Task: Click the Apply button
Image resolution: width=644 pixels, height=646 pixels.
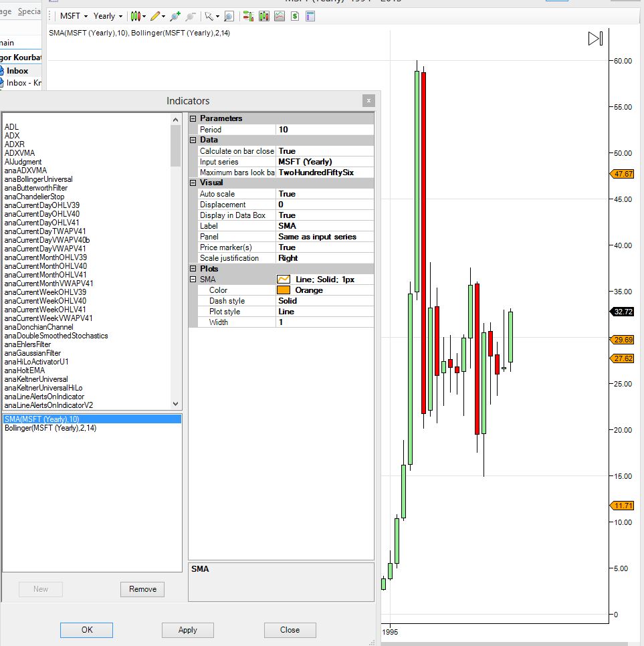Action: click(x=187, y=630)
